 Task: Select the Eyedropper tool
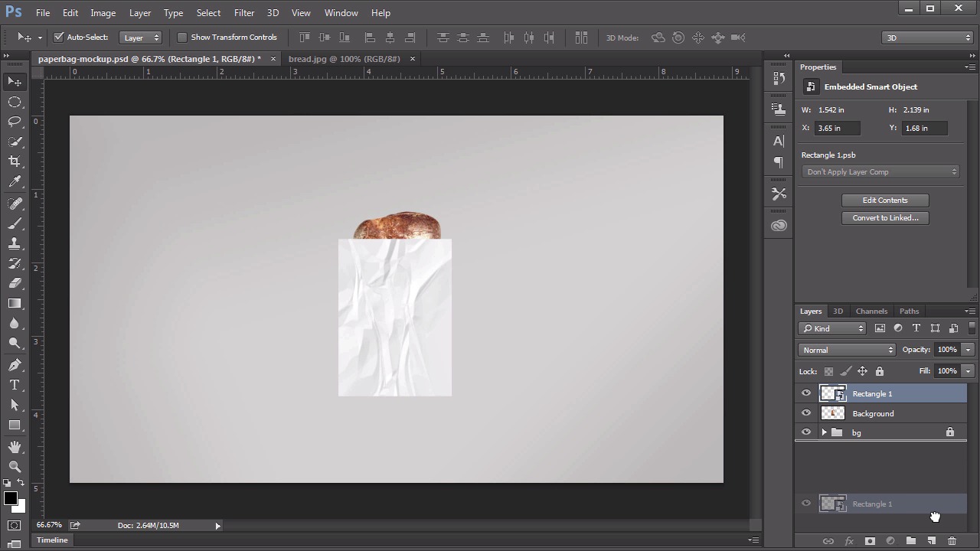pyautogui.click(x=15, y=182)
